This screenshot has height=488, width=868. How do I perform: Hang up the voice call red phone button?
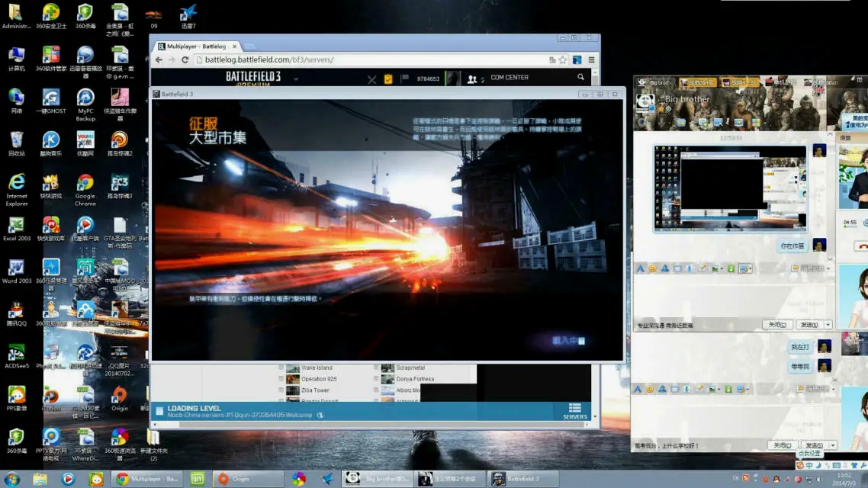tap(861, 246)
